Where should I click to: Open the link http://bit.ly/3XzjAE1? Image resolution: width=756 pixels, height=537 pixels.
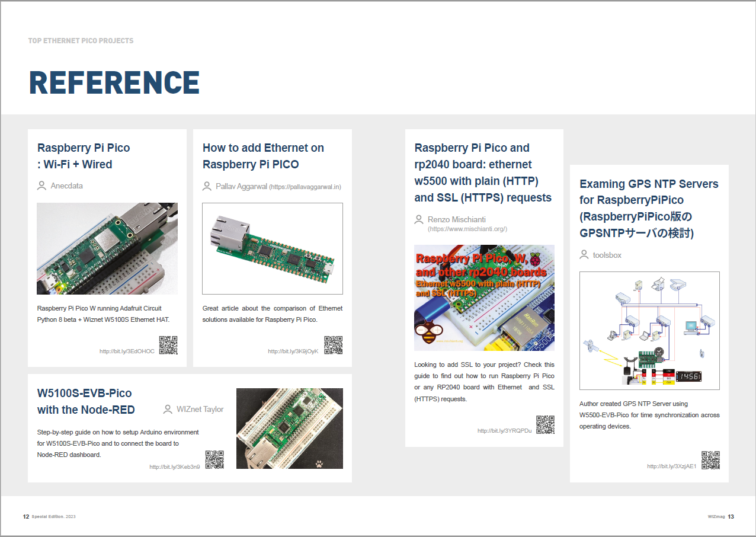pos(672,466)
